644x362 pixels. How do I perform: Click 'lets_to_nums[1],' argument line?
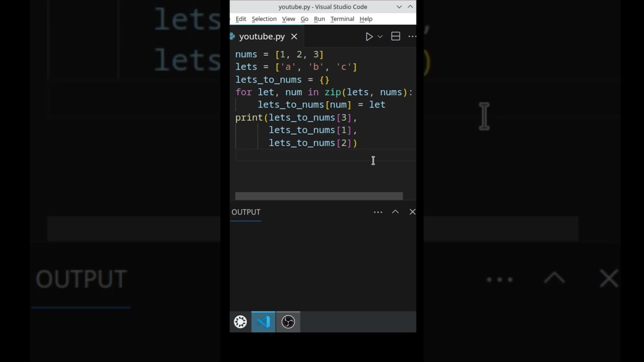click(312, 130)
